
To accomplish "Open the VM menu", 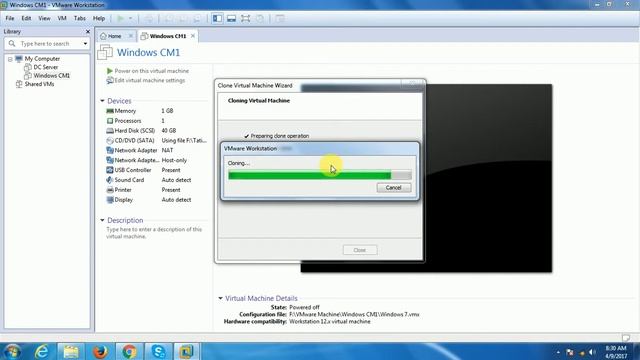I will point(62,18).
